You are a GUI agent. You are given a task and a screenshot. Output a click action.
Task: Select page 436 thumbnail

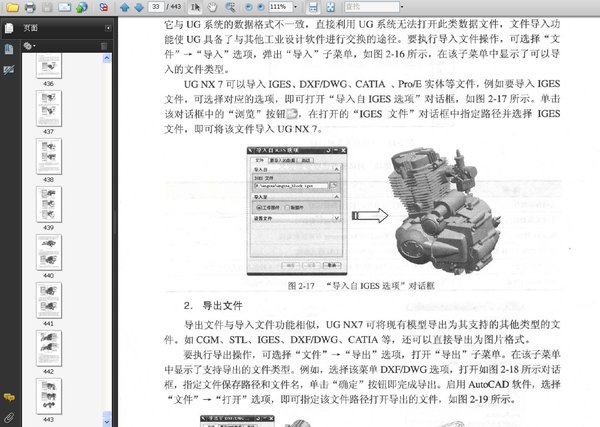tap(49, 66)
